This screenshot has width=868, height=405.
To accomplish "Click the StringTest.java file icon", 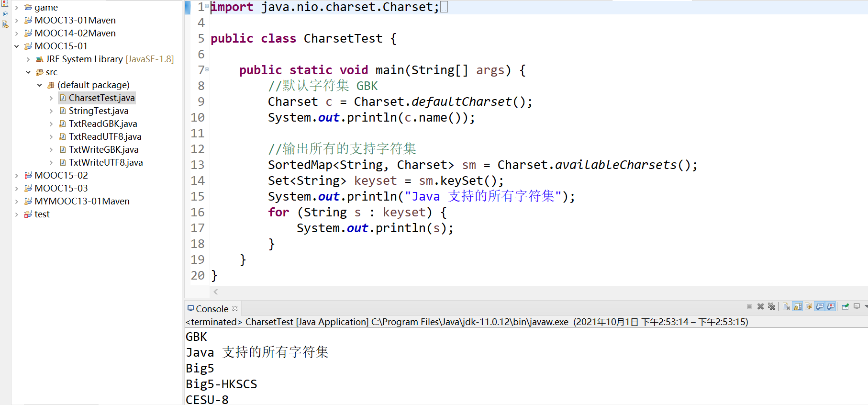I will coord(63,111).
